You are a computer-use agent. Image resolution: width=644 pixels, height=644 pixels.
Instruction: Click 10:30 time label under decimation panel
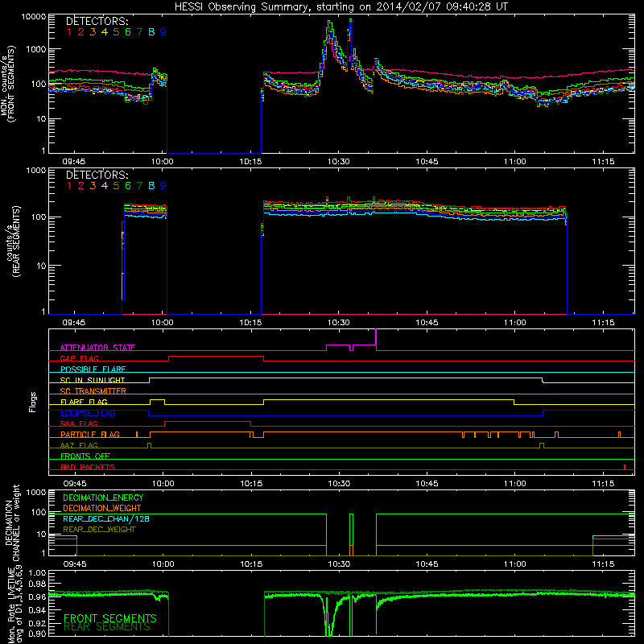(x=339, y=564)
